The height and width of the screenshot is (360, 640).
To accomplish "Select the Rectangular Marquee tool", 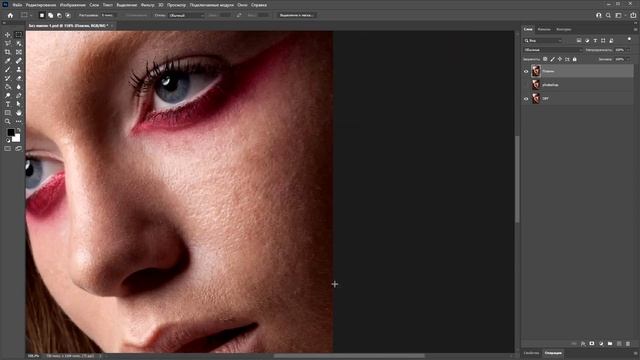I will pos(19,35).
